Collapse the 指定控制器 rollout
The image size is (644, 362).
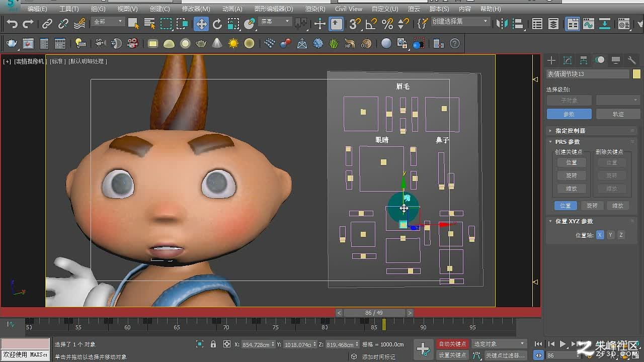coord(592,131)
